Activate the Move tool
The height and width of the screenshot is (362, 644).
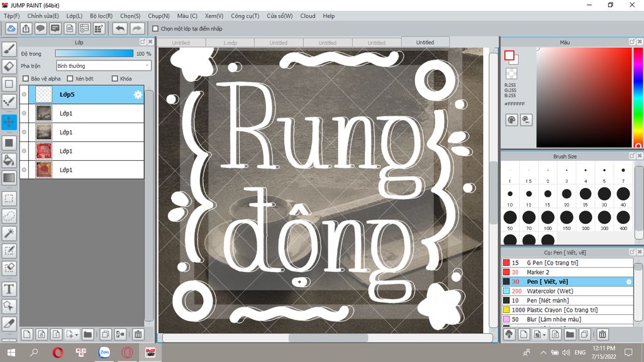9,122
